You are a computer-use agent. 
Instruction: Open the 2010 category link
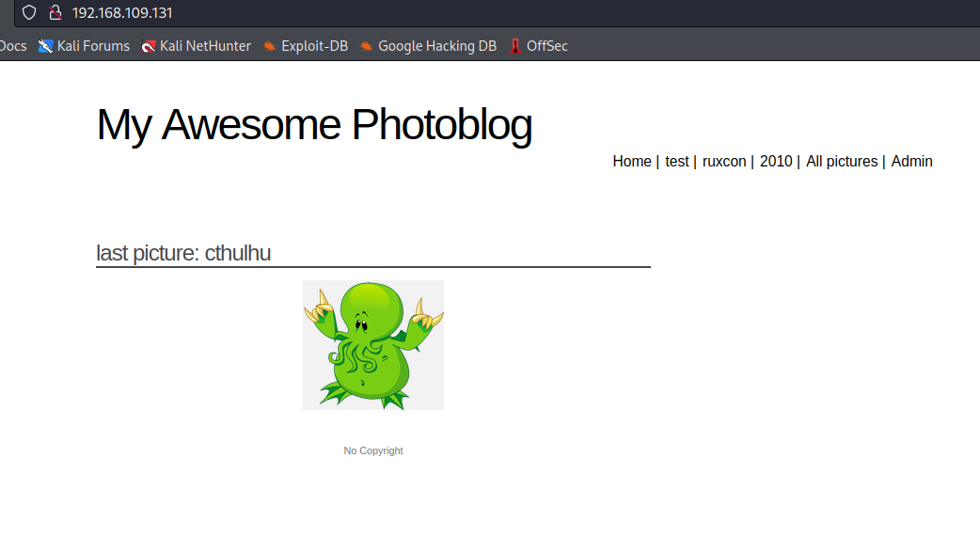click(x=776, y=161)
